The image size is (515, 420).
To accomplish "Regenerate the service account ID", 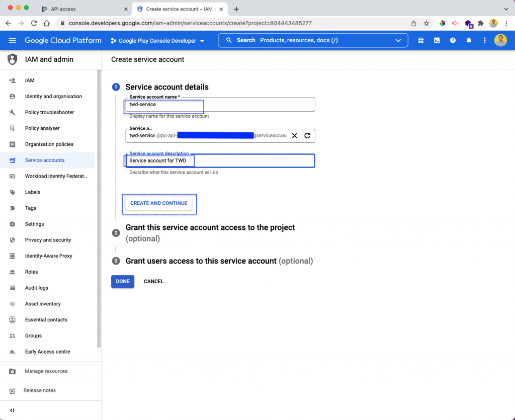I will point(307,136).
